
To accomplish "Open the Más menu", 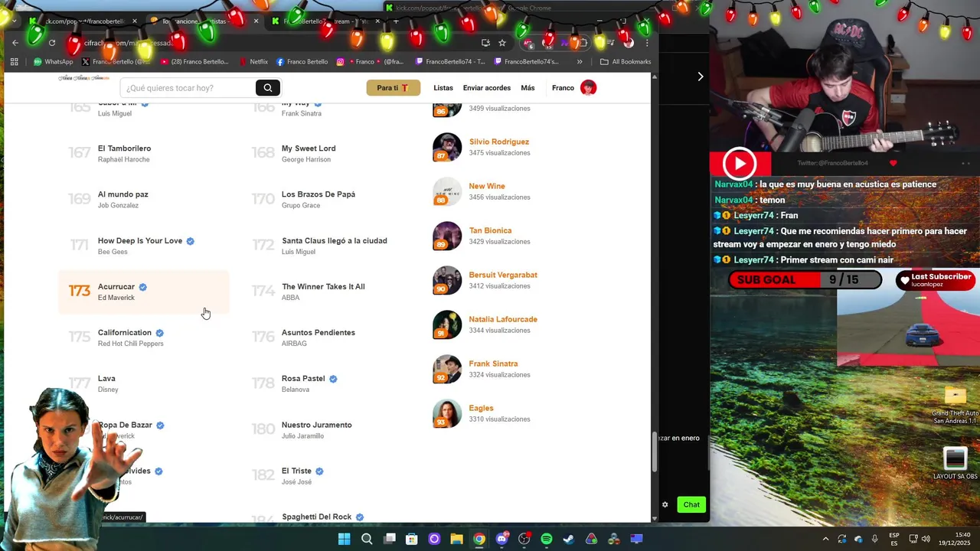I will (528, 88).
